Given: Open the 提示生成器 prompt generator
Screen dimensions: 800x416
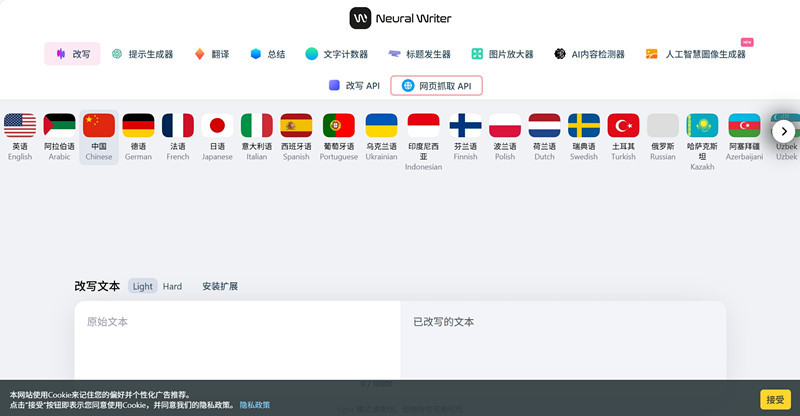Looking at the screenshot, I should [x=142, y=54].
